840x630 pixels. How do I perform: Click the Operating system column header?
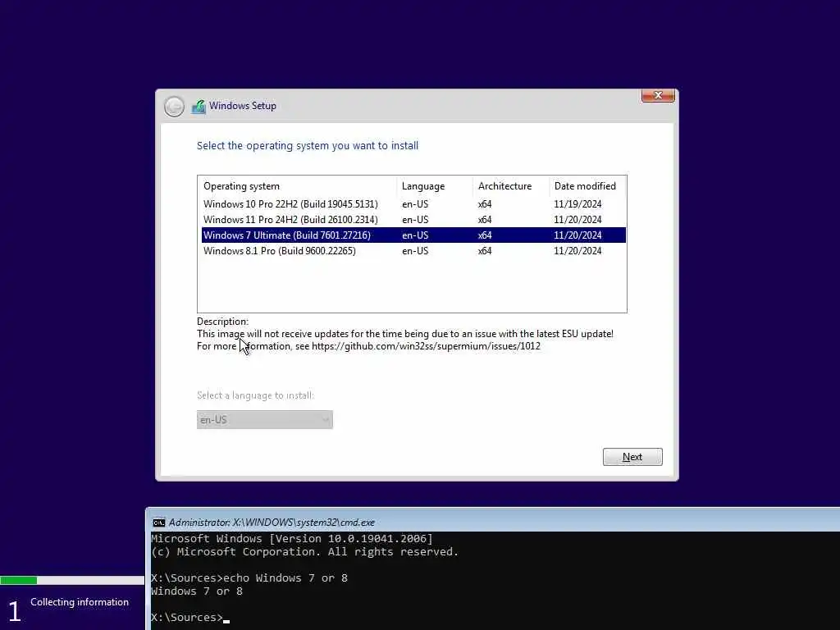pos(297,186)
